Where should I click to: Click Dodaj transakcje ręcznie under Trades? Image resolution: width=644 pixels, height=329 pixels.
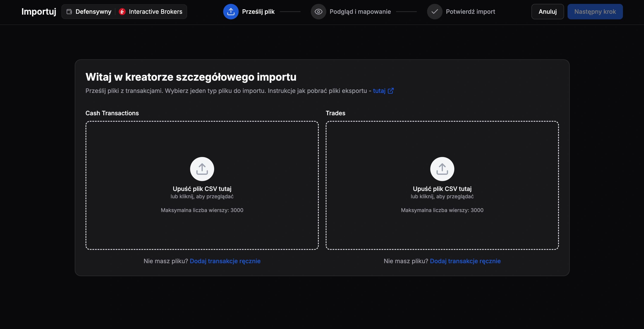[x=465, y=261]
